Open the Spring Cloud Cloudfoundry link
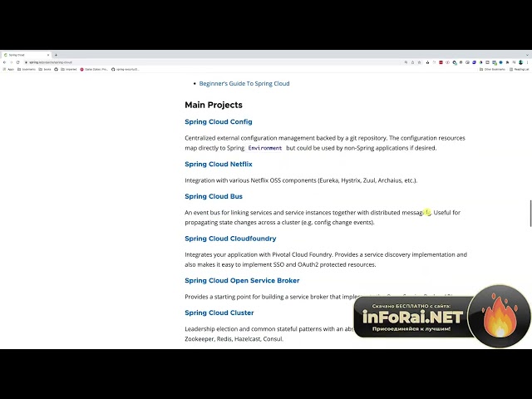The image size is (532, 399). point(230,239)
